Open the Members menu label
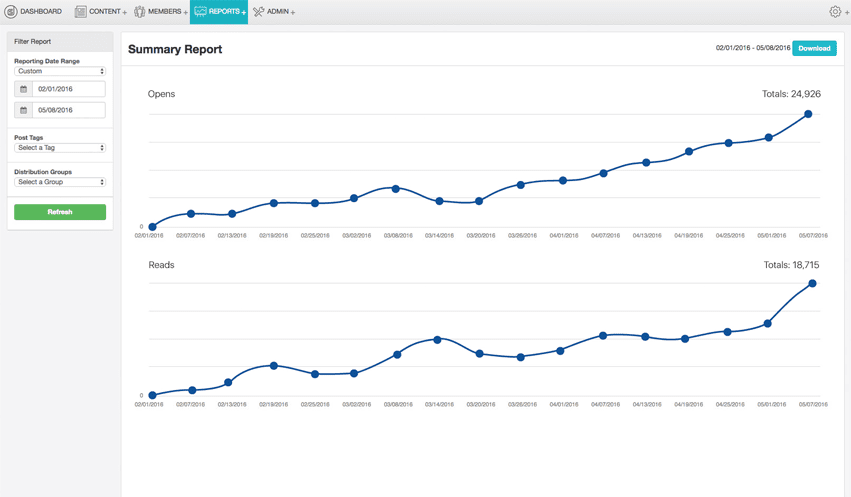 coord(165,12)
